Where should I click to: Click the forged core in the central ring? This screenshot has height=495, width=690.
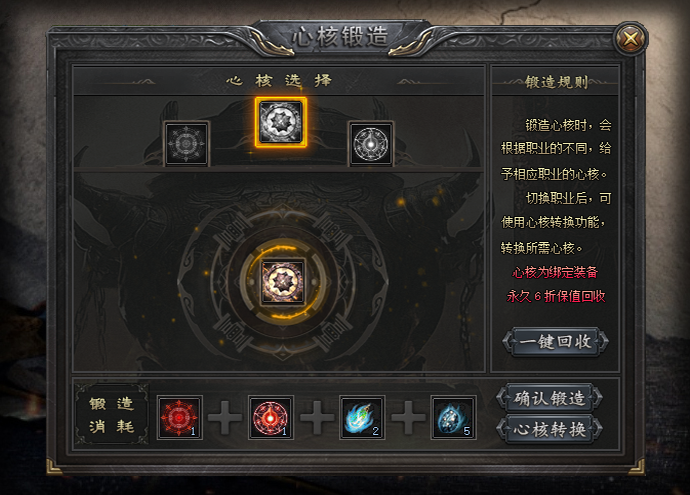tap(283, 282)
